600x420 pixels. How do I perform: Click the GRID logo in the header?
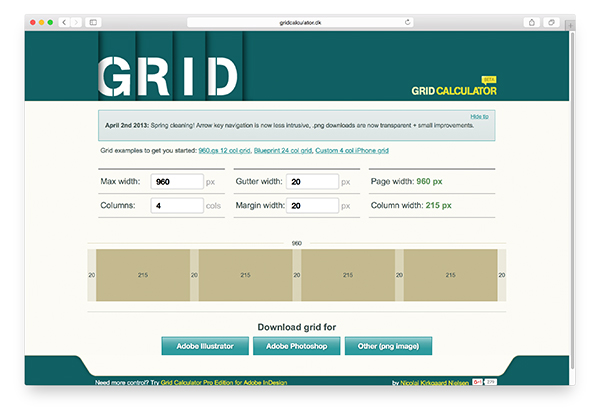[168, 76]
